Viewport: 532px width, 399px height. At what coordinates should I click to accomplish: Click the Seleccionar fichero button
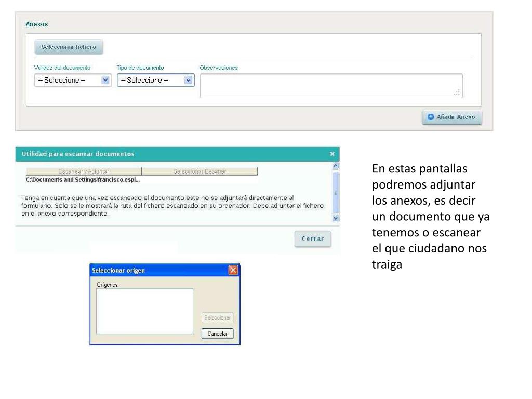tap(69, 47)
